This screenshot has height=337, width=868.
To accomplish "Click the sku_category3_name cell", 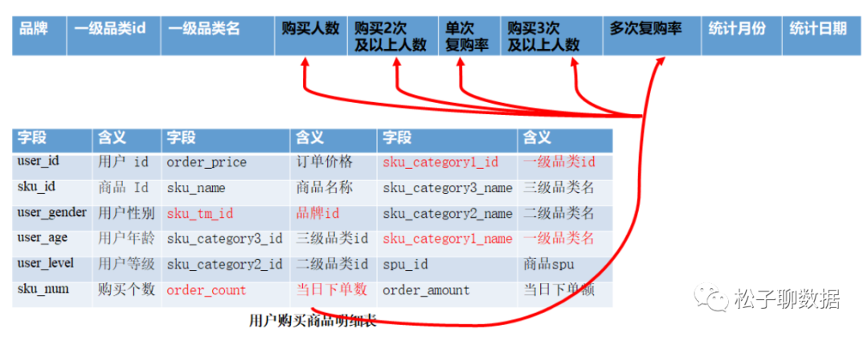I will 448,192.
